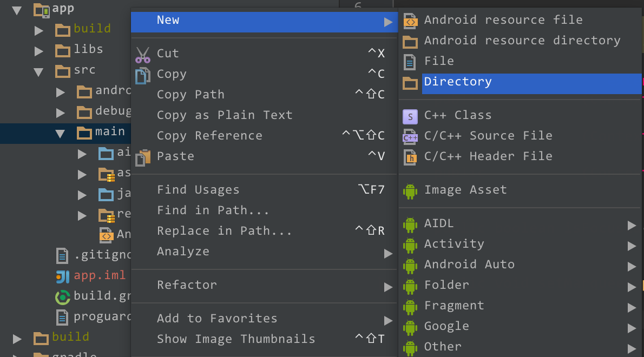Select C/C++ Header File
Screen dimensions: 644x357
coord(521,156)
